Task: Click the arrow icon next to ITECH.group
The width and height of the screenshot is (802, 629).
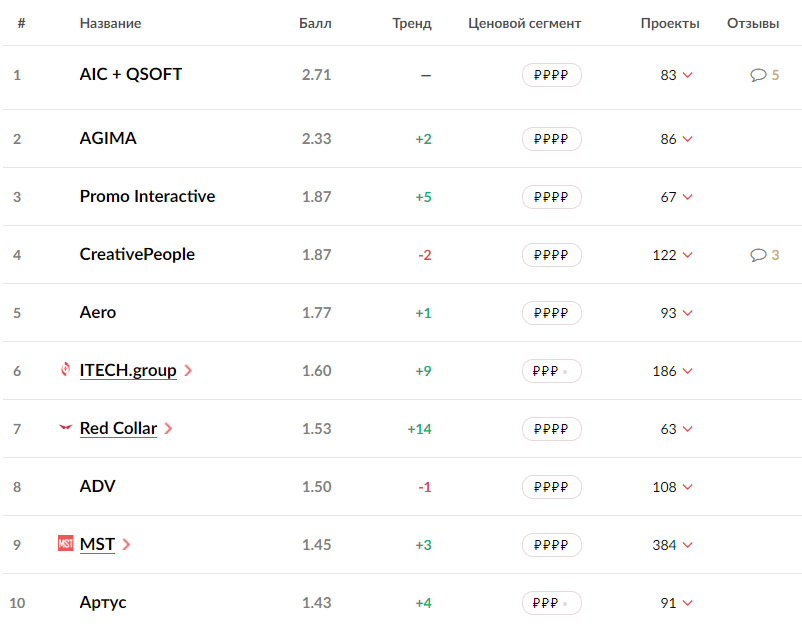Action: tap(188, 371)
